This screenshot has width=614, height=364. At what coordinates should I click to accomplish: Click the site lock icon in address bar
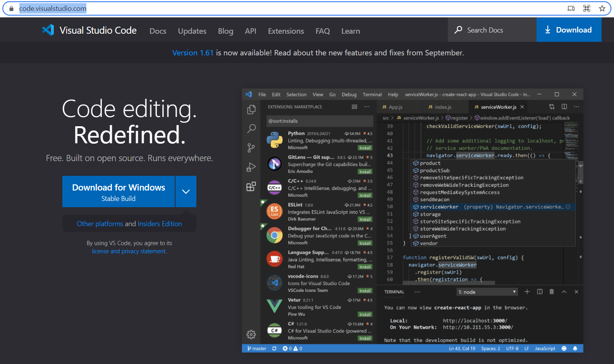tap(11, 8)
